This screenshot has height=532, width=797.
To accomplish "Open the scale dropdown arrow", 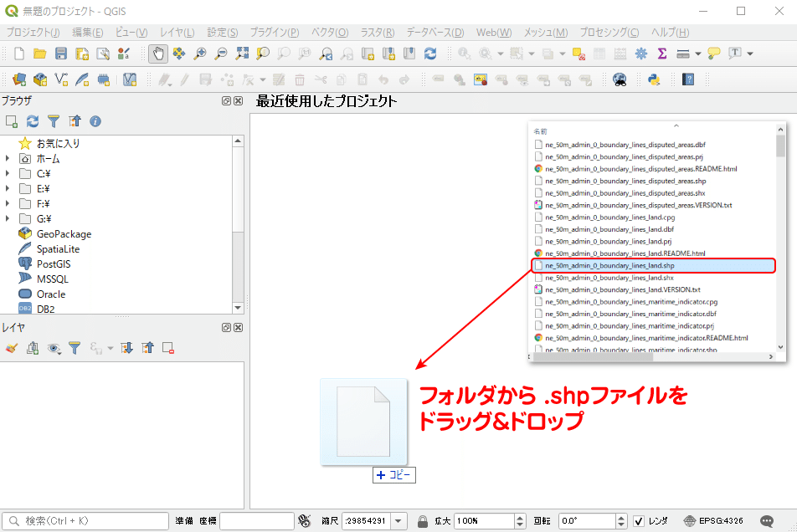I will tap(398, 521).
